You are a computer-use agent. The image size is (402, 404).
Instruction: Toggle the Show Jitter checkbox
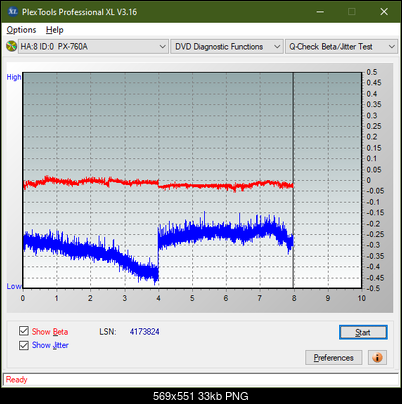24,345
